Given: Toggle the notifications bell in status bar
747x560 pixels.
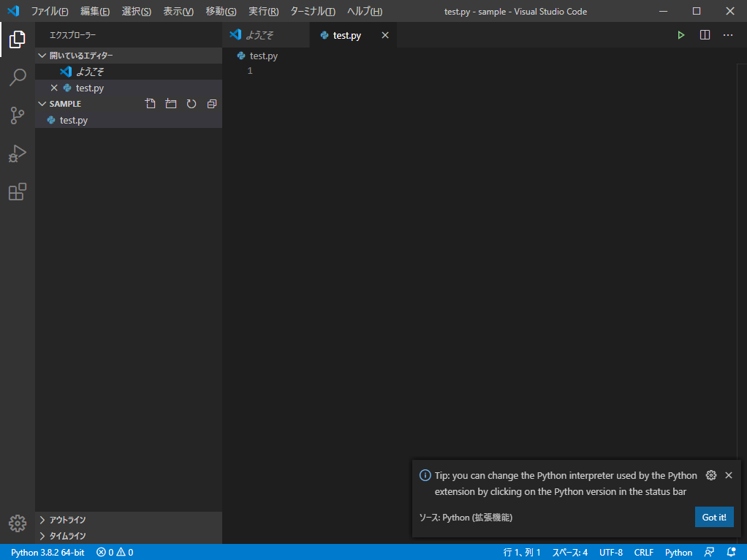Looking at the screenshot, I should 731,552.
